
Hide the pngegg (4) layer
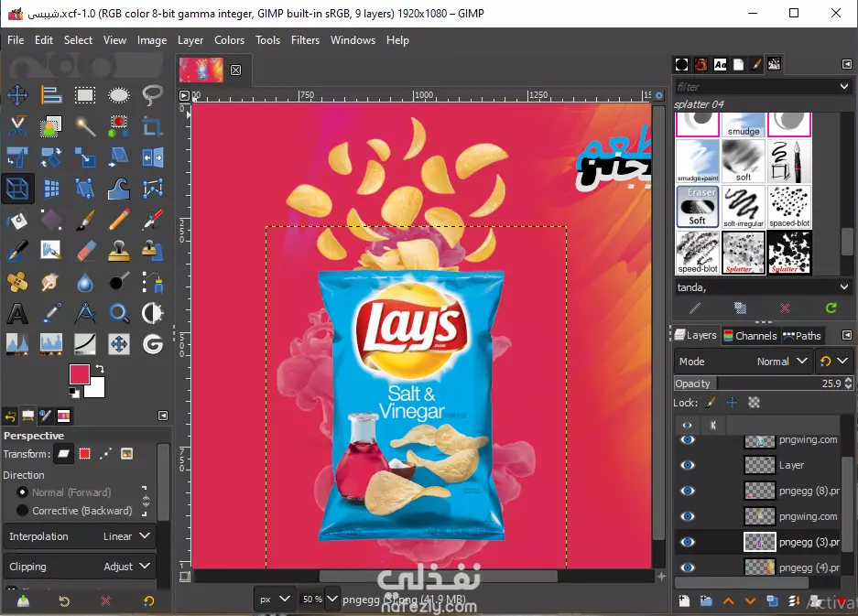pyautogui.click(x=688, y=567)
